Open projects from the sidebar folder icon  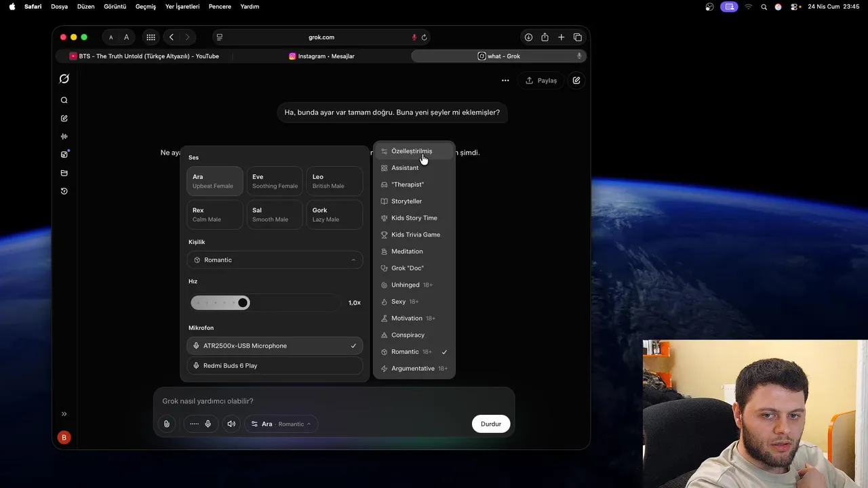coord(64,173)
